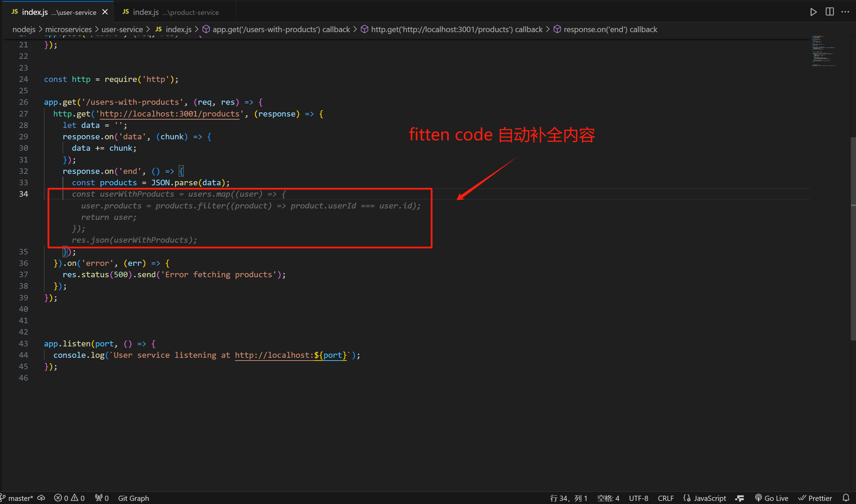Screen dimensions: 856x504
Task: Start Go Live server
Action: [x=772, y=498]
